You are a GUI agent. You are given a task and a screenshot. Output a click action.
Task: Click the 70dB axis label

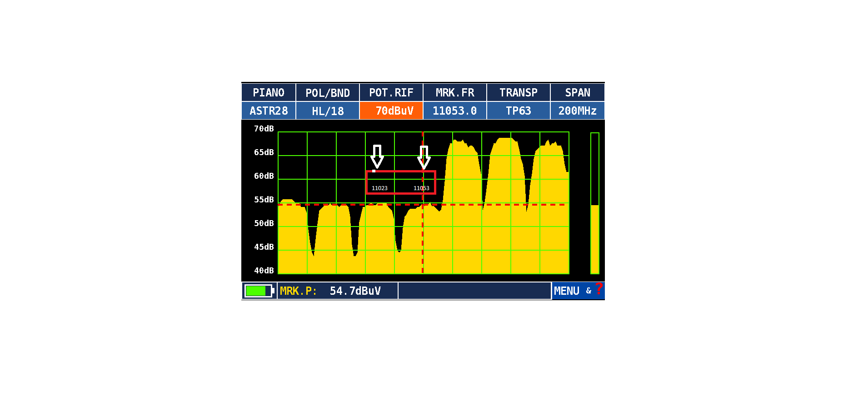[264, 129]
